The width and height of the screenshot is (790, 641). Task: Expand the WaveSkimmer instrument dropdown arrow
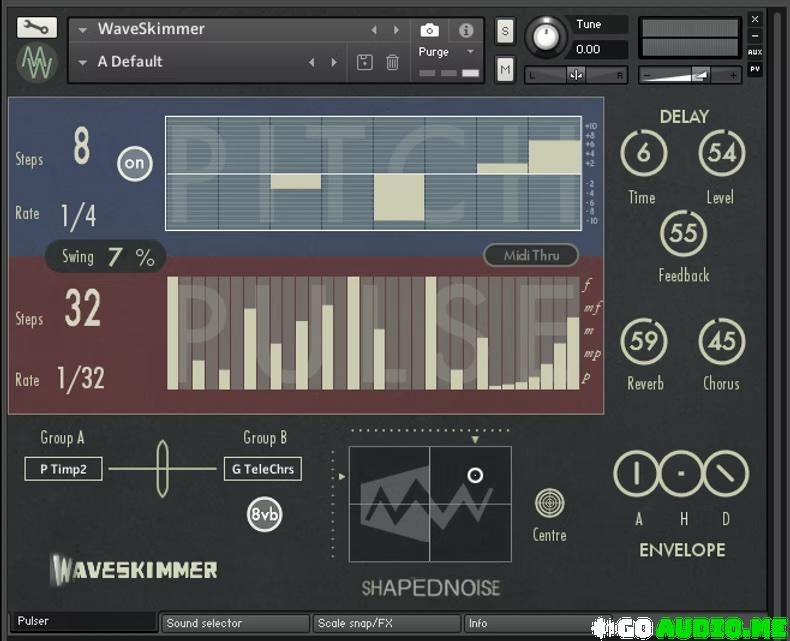coord(83,30)
